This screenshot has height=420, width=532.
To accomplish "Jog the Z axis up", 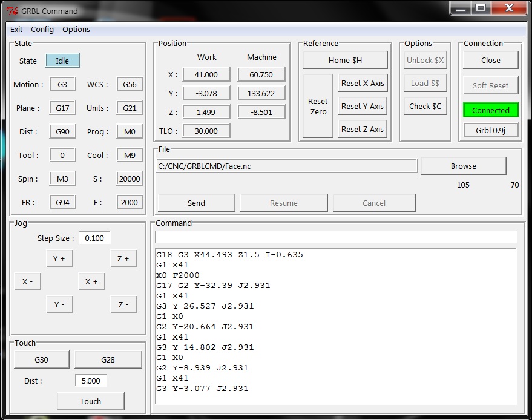I will click(x=123, y=258).
